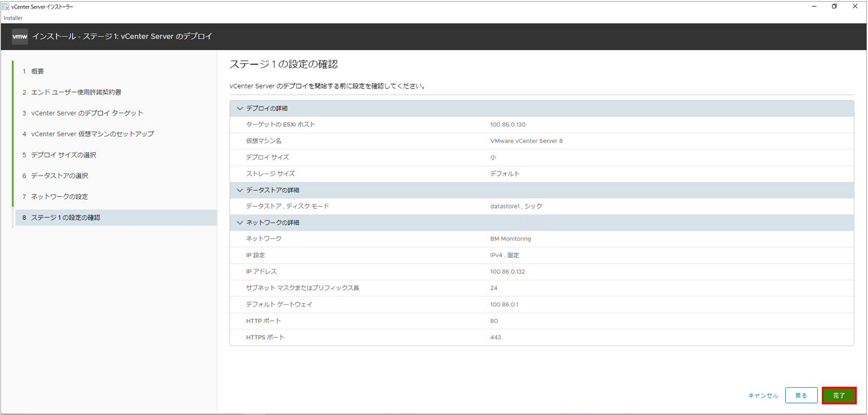
Task: Click the vmw logo in header
Action: [20, 37]
